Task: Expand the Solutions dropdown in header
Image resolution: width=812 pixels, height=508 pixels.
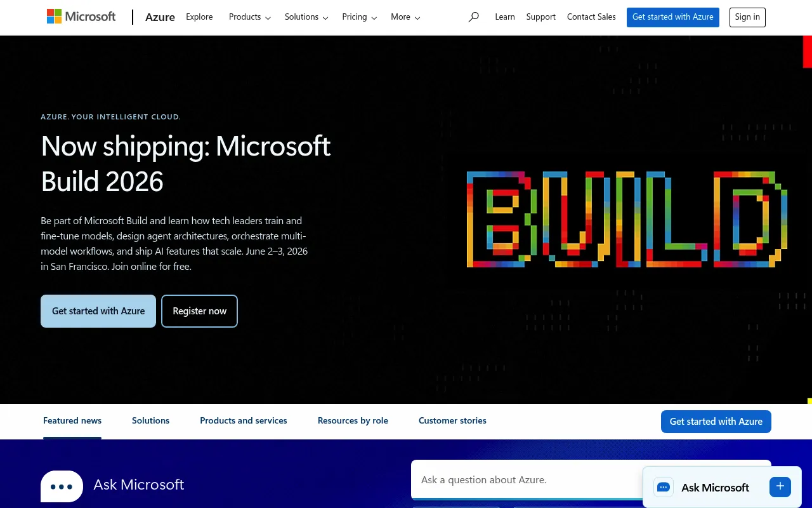Action: tap(306, 17)
